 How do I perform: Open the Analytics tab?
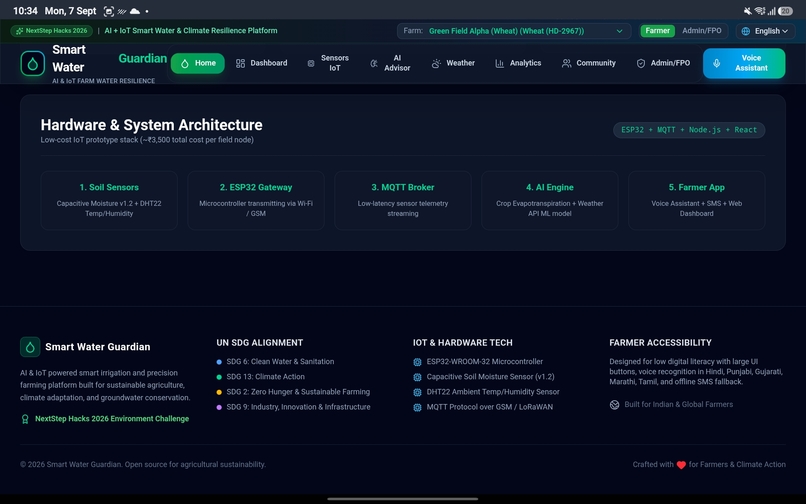tap(518, 63)
